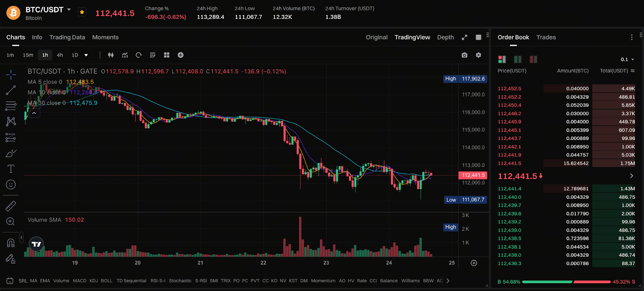Open the indicators menu icon
The image size is (644, 291).
(x=125, y=55)
